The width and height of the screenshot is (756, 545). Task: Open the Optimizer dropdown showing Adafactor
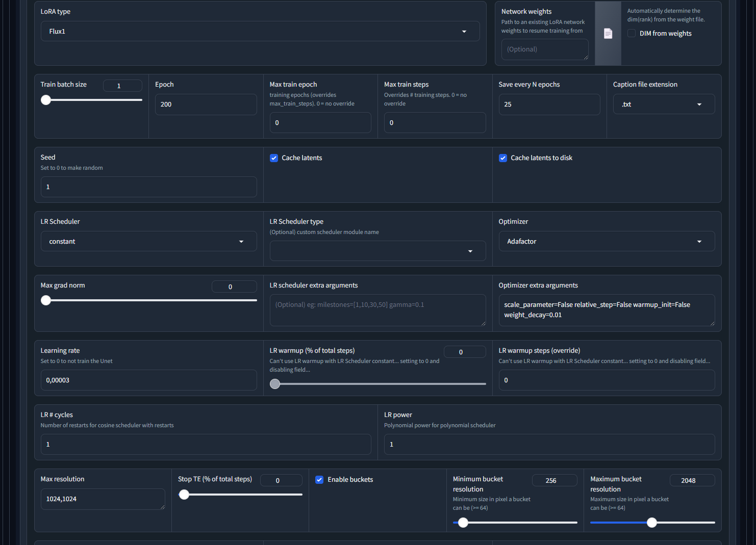[607, 241]
